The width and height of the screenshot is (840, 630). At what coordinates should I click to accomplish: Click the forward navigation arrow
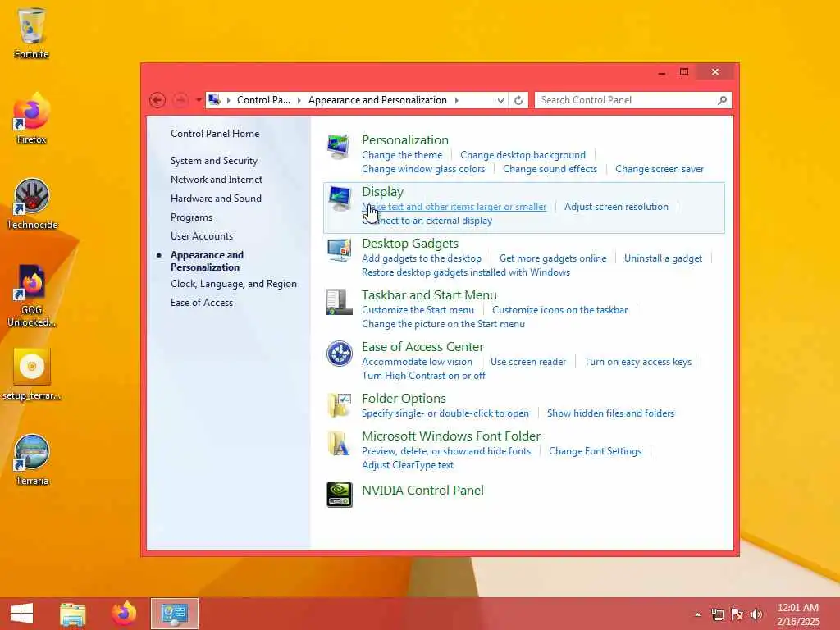point(180,100)
